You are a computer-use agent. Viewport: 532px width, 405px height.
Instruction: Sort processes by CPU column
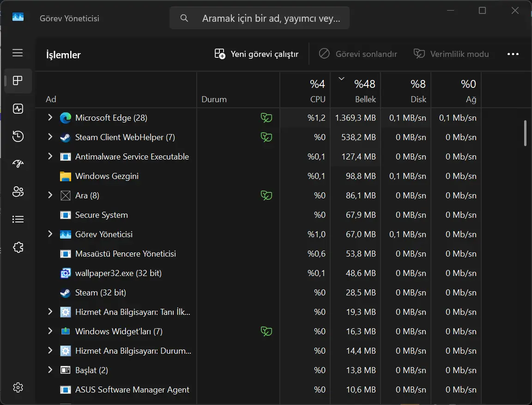305,90
